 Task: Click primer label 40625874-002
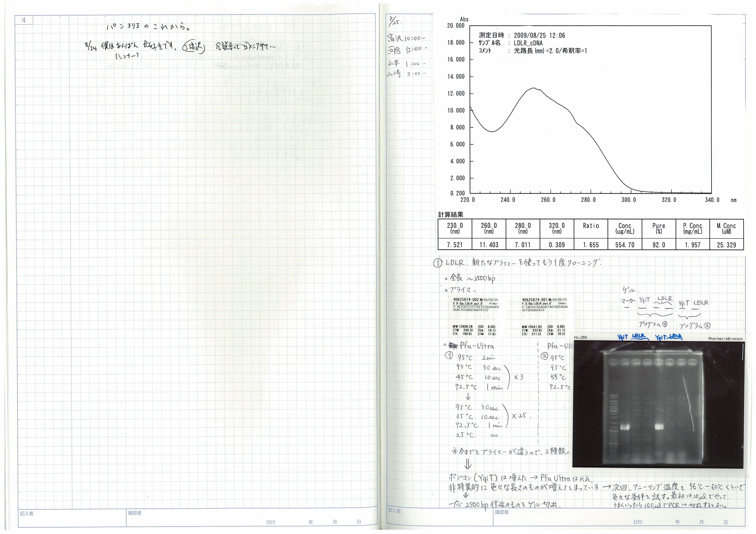466,300
